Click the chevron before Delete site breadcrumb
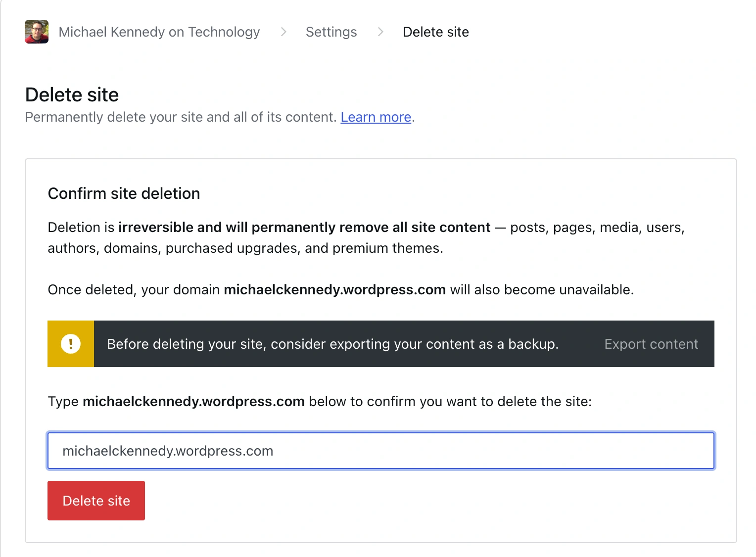 (380, 32)
